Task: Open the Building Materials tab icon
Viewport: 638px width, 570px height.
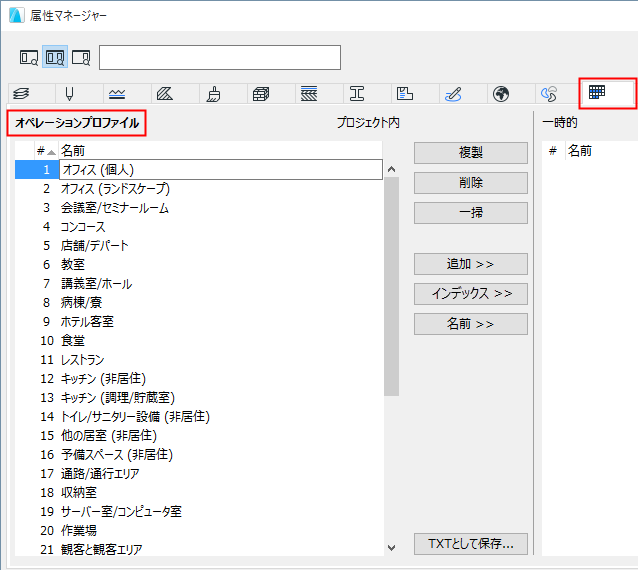Action: tap(261, 94)
